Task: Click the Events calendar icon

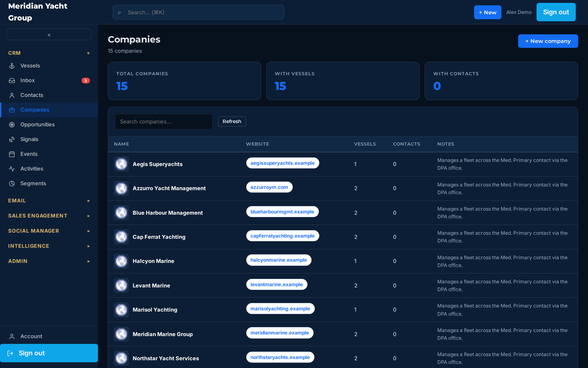Action: click(x=12, y=154)
